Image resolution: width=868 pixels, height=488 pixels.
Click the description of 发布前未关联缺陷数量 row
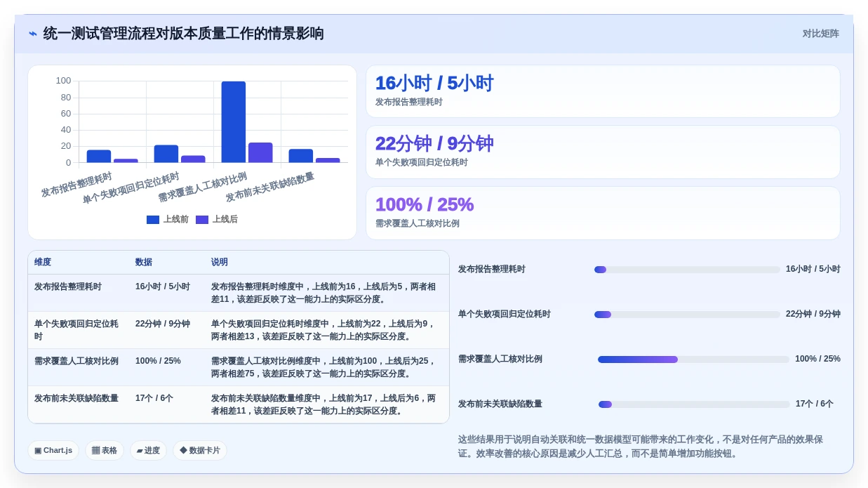(x=323, y=405)
